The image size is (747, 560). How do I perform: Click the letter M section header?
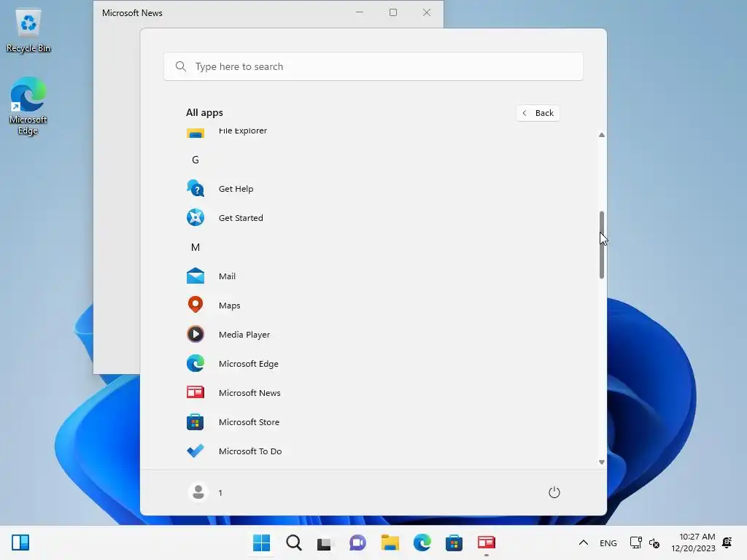(x=196, y=247)
